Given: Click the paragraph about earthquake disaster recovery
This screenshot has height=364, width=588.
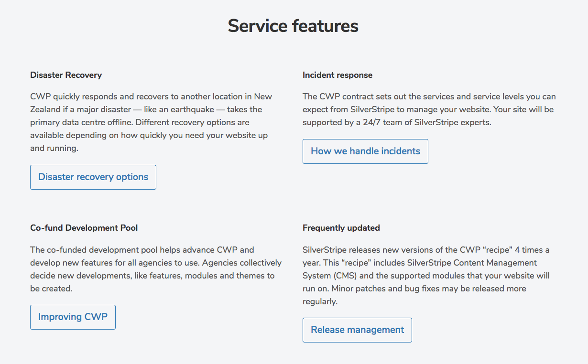Looking at the screenshot, I should coord(151,122).
